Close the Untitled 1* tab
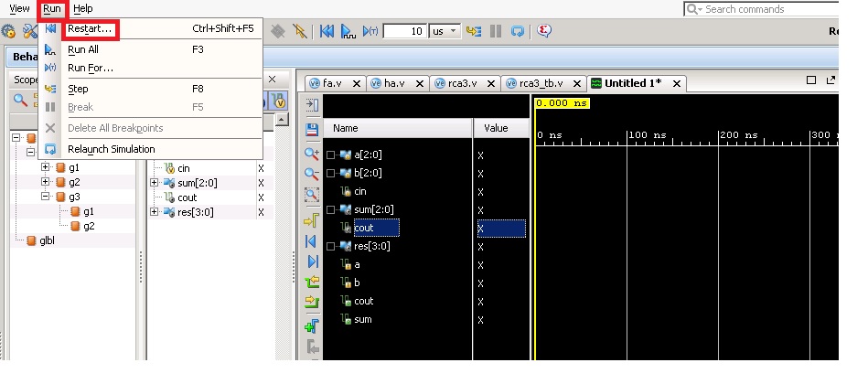This screenshot has height=384, width=868. [677, 83]
